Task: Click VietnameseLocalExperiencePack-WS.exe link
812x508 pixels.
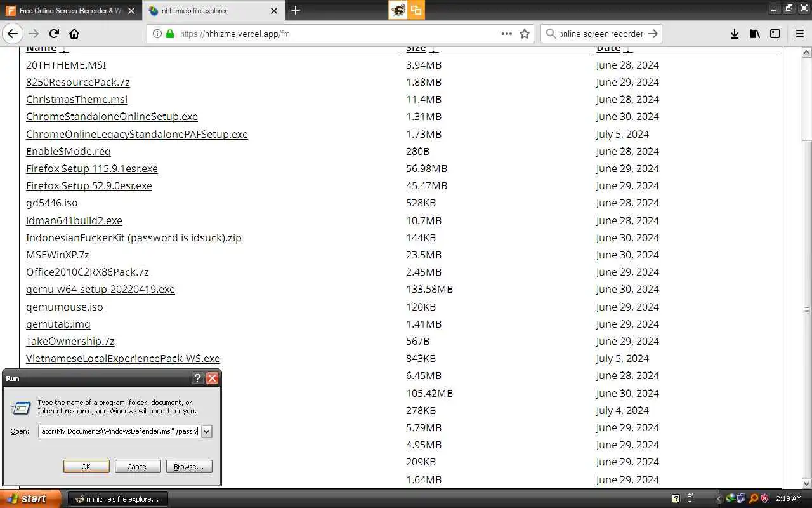Action: 123,358
